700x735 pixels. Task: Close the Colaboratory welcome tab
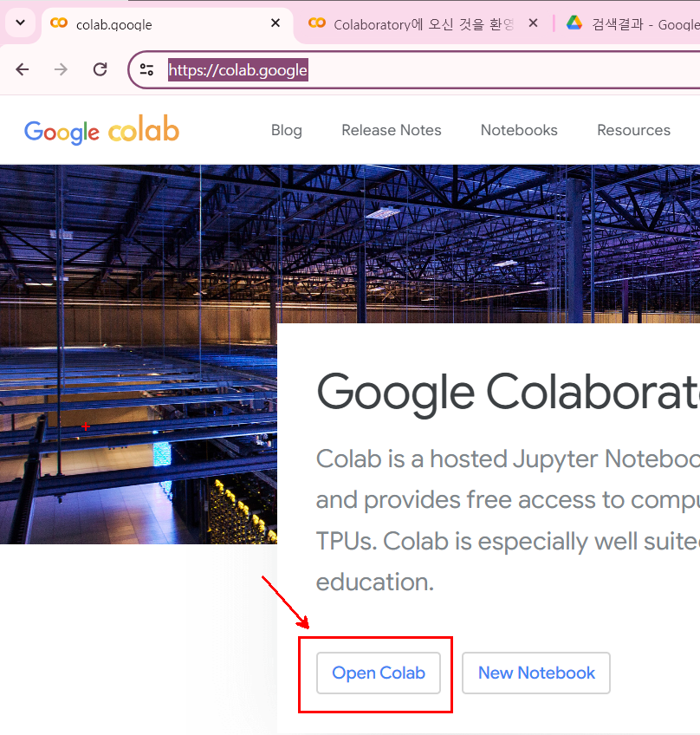[533, 23]
